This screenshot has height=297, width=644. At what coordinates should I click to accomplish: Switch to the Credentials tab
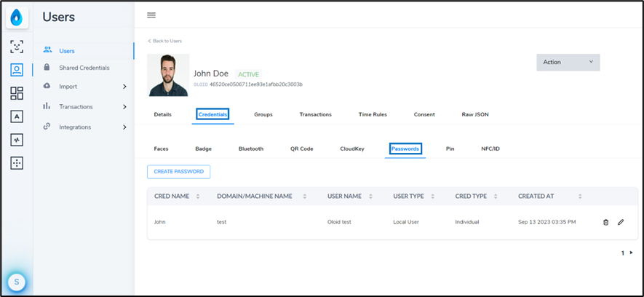click(x=212, y=114)
